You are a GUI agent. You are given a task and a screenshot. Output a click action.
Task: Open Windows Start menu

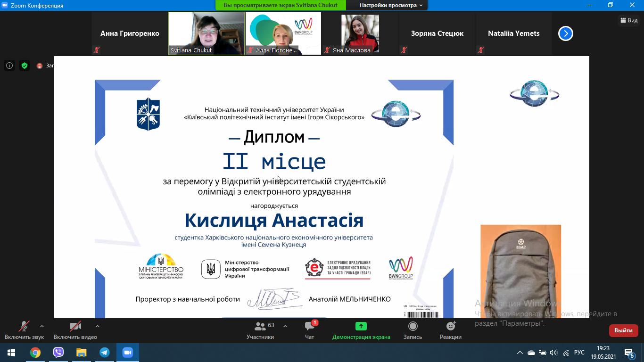[11, 353]
